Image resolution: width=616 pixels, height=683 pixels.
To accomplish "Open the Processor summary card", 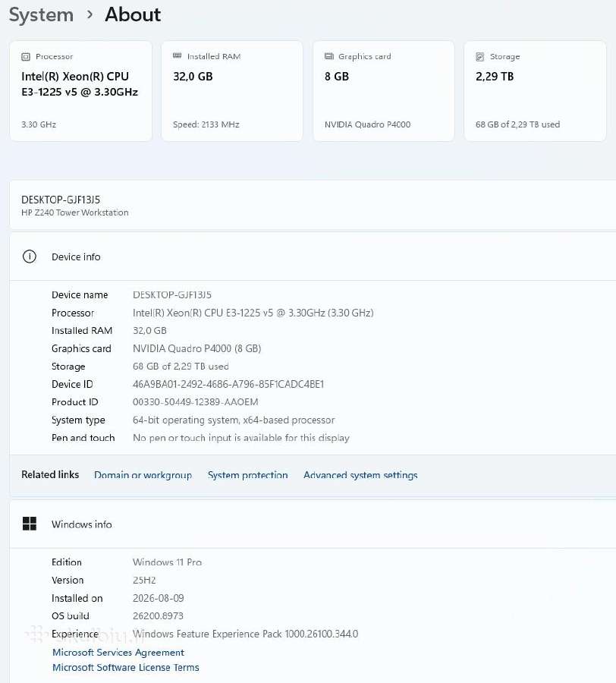I will [81, 91].
